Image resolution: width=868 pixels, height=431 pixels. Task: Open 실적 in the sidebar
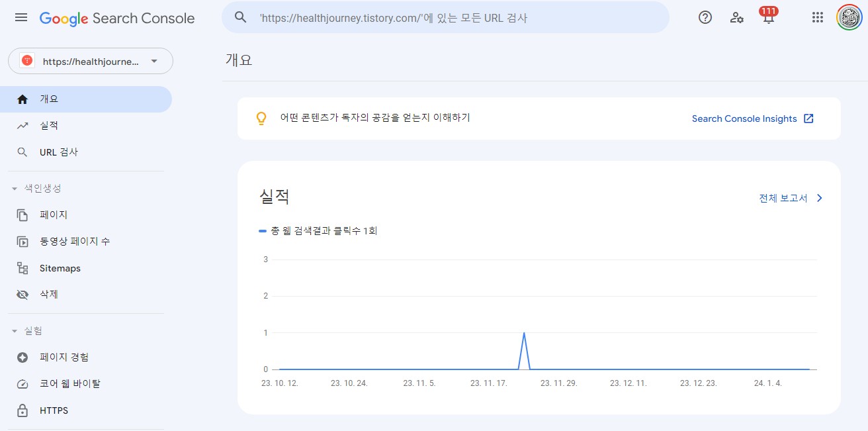(x=86, y=126)
